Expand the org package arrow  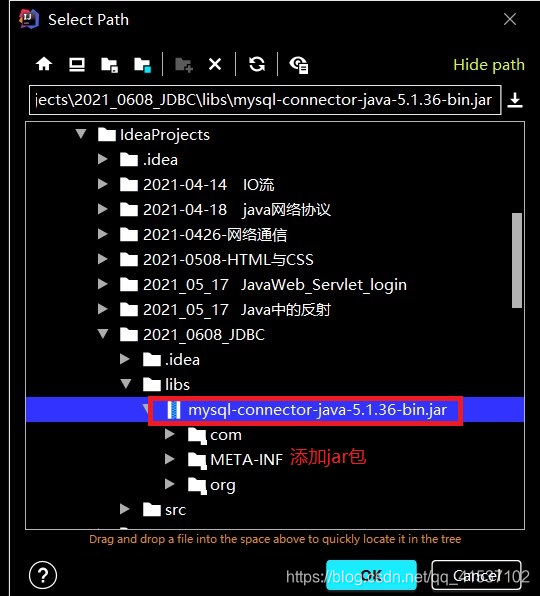click(170, 484)
